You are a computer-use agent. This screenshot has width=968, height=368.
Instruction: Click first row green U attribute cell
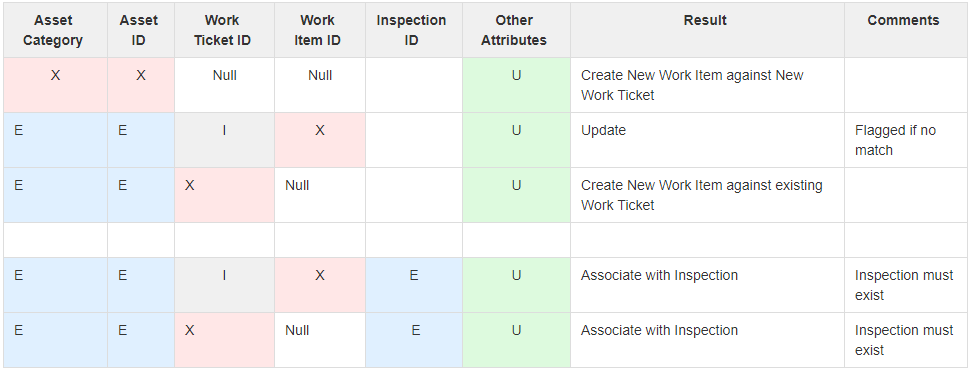coord(516,85)
